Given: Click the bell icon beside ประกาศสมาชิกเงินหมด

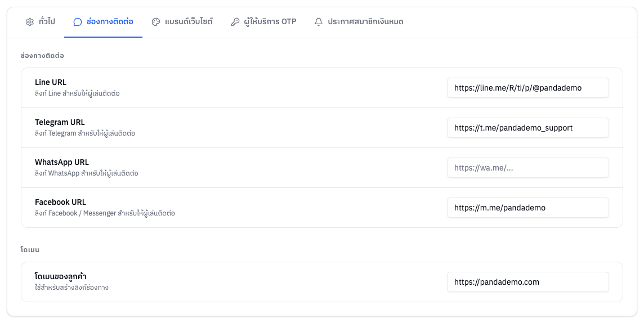Looking at the screenshot, I should (318, 22).
